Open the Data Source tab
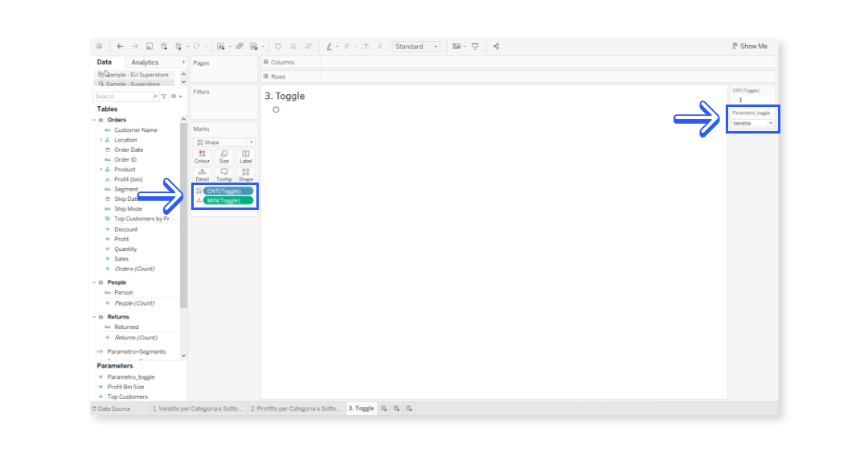Image resolution: width=868 pixels, height=452 pixels. 111,409
